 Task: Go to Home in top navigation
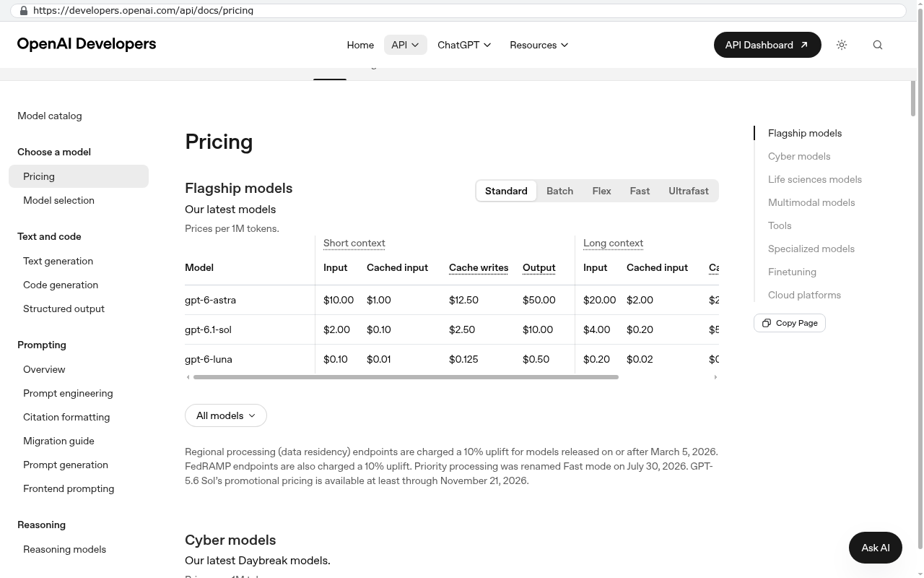tap(360, 45)
